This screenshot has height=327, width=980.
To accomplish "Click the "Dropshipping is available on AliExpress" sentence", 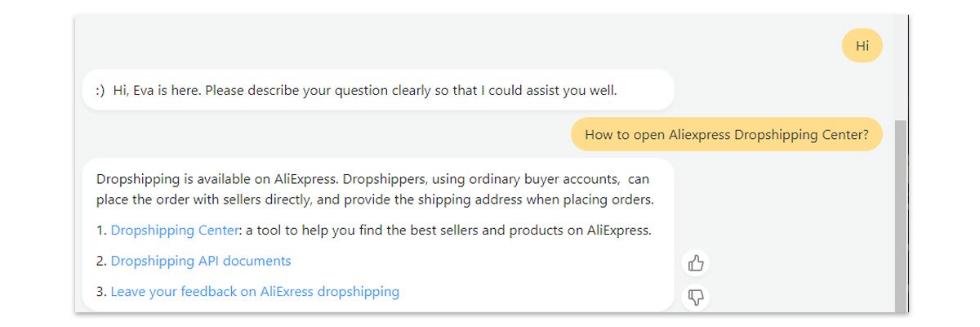I will [216, 178].
